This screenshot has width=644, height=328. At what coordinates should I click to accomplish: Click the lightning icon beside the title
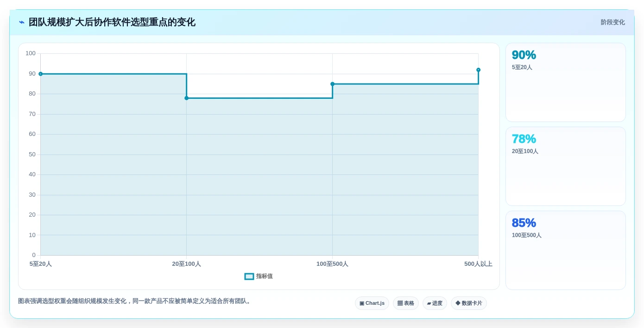[22, 22]
